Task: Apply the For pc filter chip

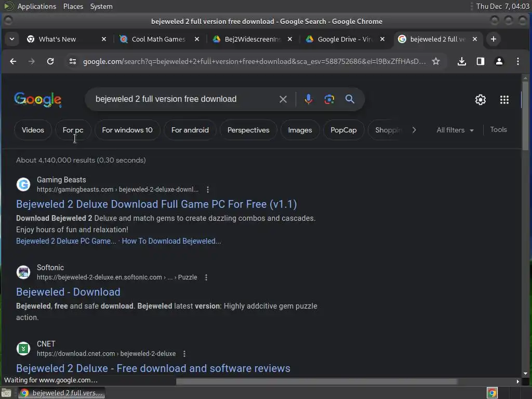Action: [73, 130]
